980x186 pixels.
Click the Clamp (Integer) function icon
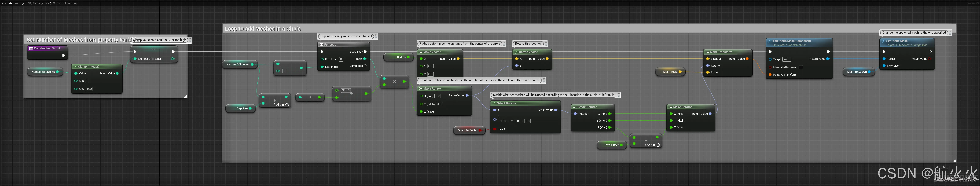coord(75,66)
